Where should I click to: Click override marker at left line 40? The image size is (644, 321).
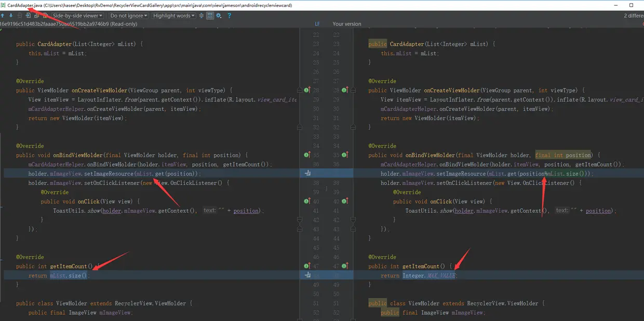[x=307, y=201]
